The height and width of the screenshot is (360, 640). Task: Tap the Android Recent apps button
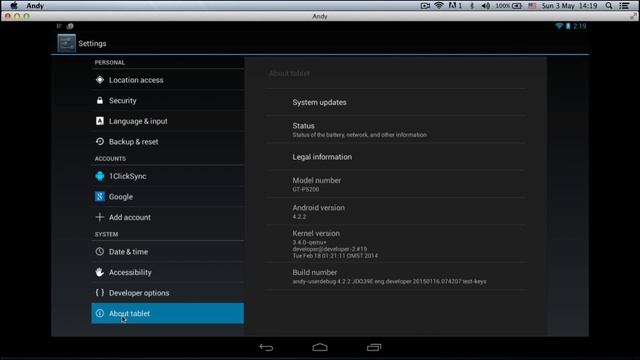coord(373,347)
